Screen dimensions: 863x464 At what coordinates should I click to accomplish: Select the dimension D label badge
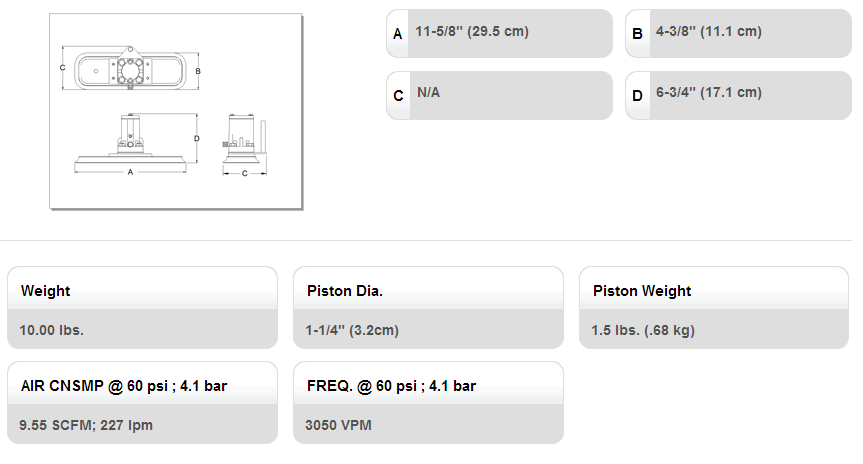(637, 96)
